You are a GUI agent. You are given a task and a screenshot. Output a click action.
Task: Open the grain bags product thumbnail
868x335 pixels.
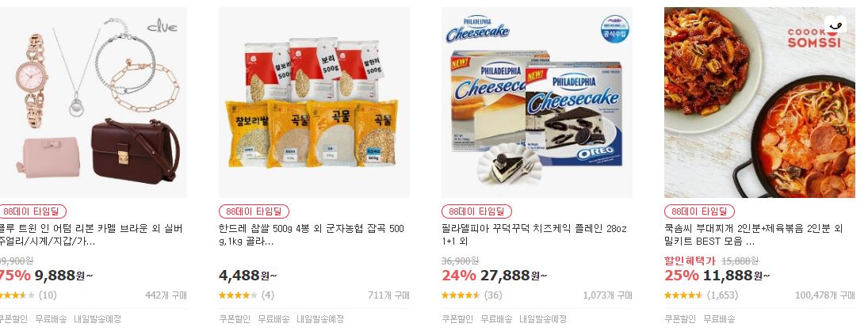tap(315, 102)
